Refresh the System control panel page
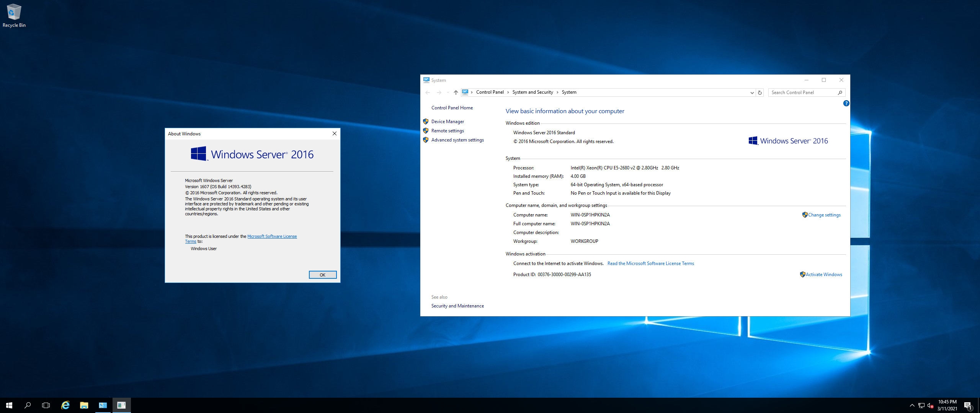 pyautogui.click(x=760, y=93)
